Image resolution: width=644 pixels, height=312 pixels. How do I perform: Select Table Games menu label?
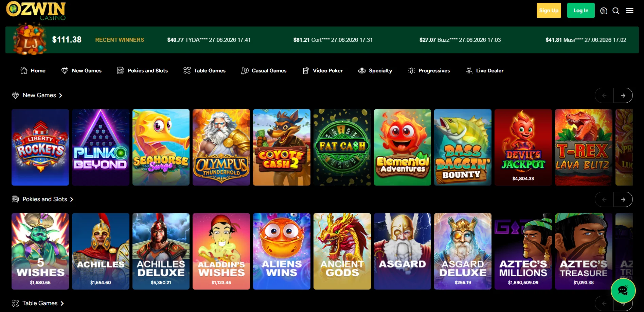(210, 70)
